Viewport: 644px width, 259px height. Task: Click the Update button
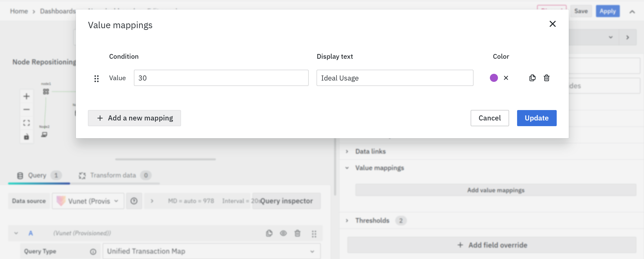click(x=537, y=118)
